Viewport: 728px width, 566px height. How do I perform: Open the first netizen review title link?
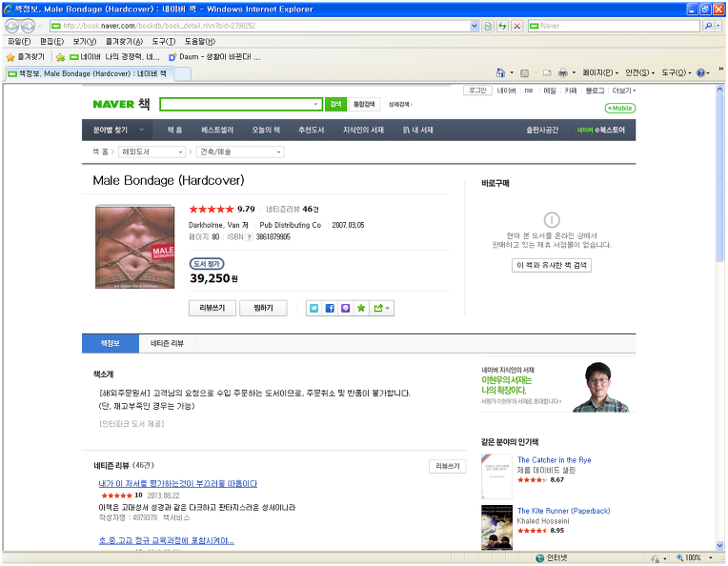coord(178,484)
